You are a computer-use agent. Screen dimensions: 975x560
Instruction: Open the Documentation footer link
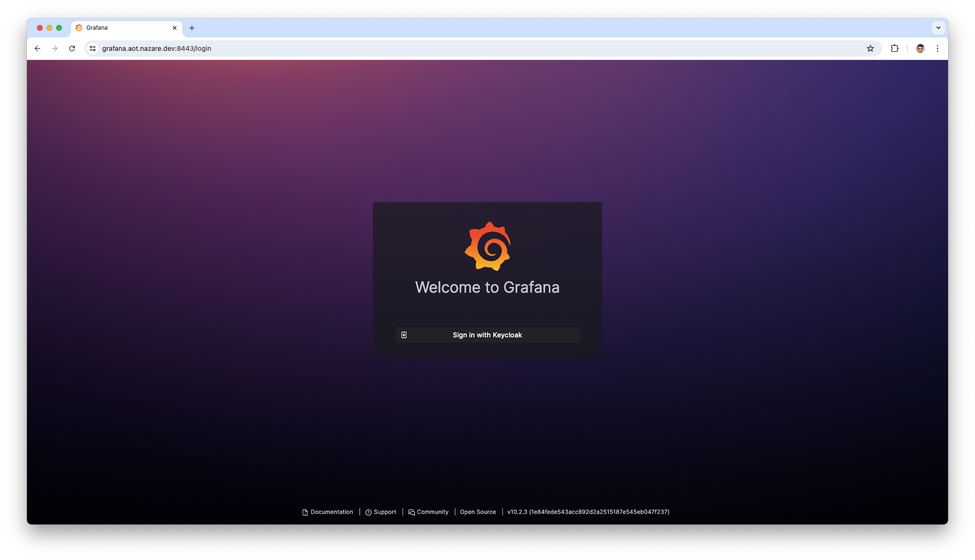(x=328, y=512)
